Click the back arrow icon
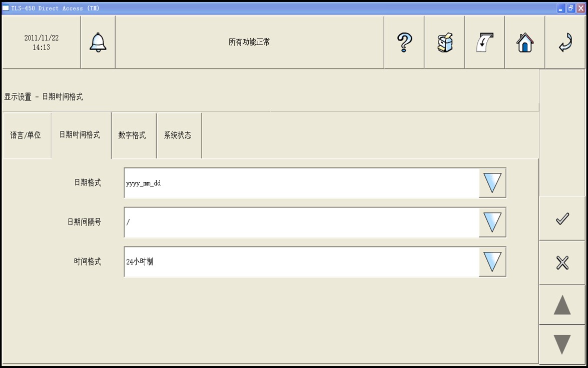This screenshot has height=368, width=588. pos(565,42)
